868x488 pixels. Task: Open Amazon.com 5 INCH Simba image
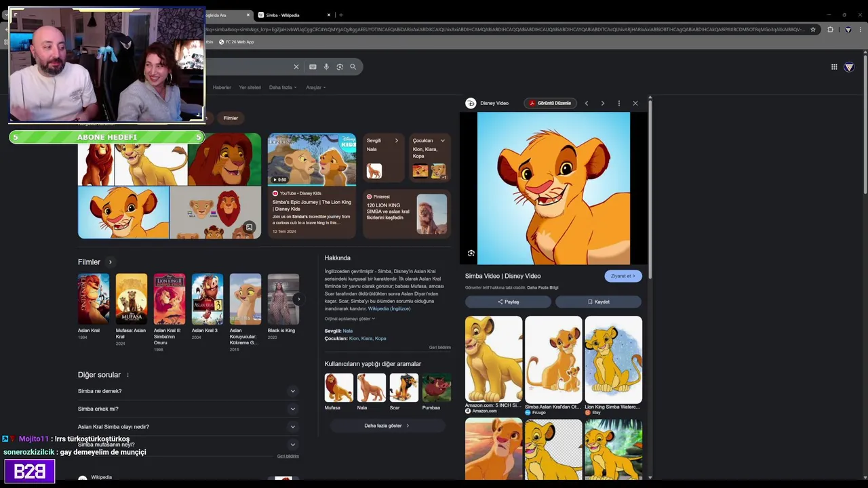click(494, 359)
